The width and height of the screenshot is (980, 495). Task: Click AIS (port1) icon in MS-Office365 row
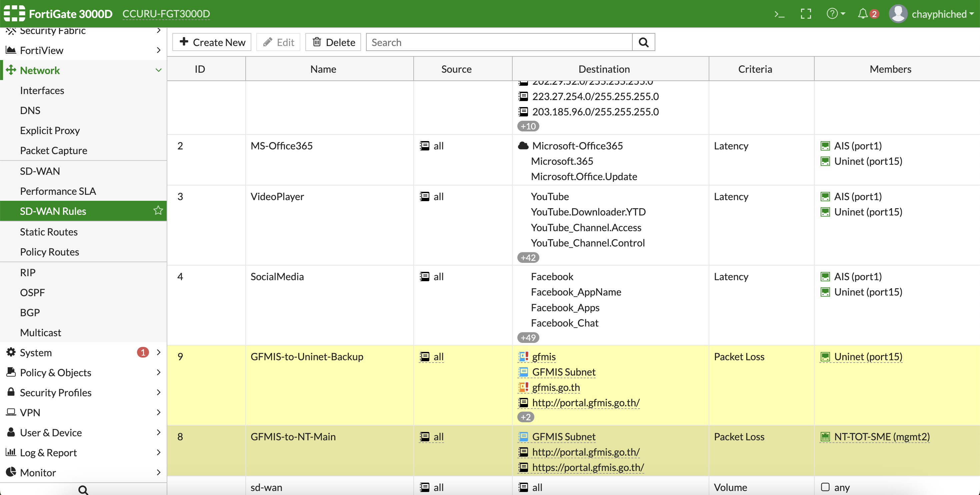coord(825,145)
